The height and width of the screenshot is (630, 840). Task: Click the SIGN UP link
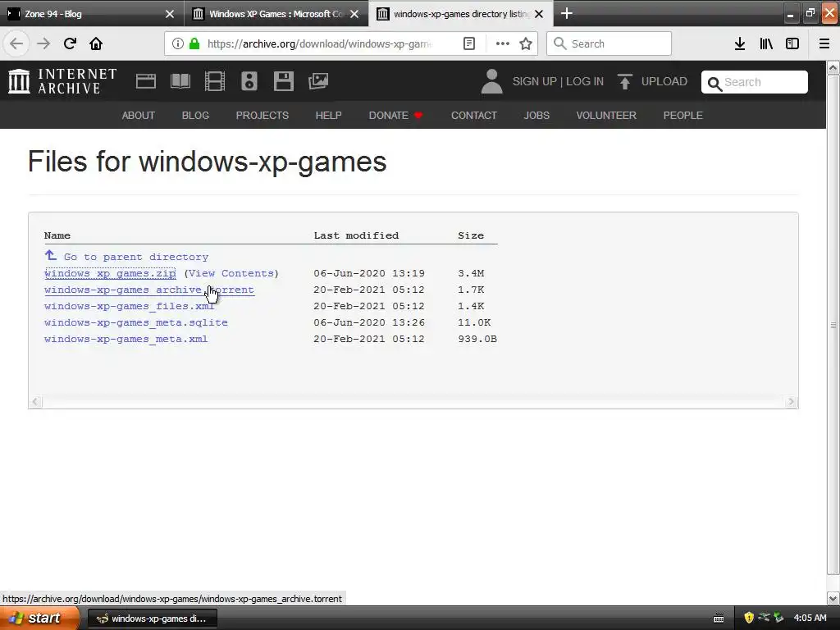[x=534, y=81]
